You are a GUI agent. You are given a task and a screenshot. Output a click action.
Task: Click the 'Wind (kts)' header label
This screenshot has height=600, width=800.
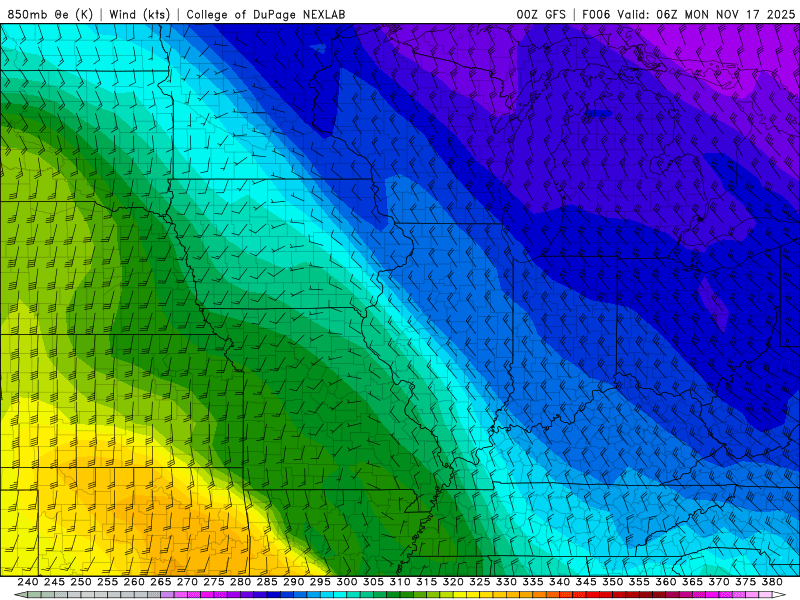coord(139,14)
